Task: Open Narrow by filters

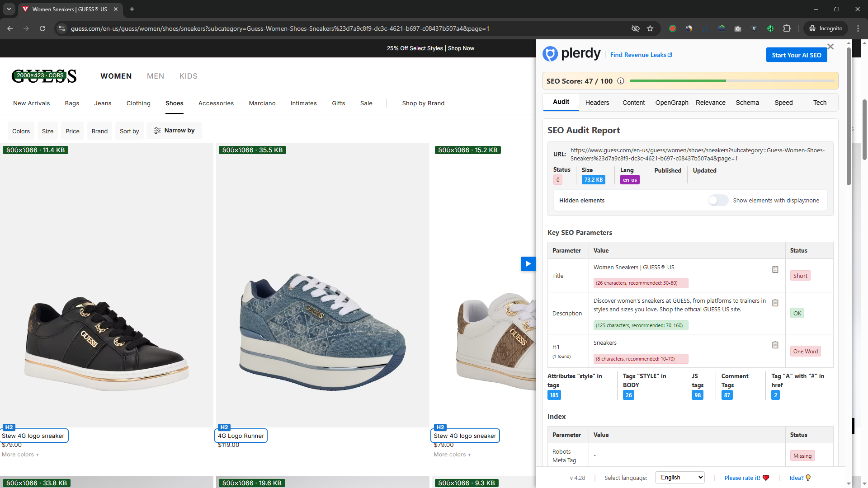Action: click(x=174, y=131)
